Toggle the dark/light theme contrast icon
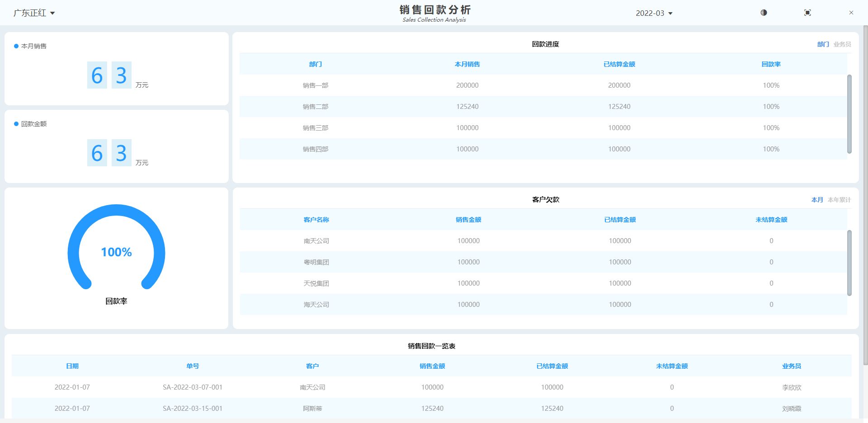The width and height of the screenshot is (868, 423). (764, 13)
